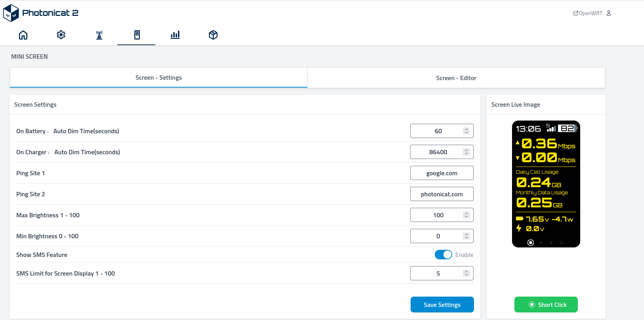Image resolution: width=644 pixels, height=320 pixels.
Task: Click stepper arrows on Max Brightness field
Action: pyautogui.click(x=466, y=215)
